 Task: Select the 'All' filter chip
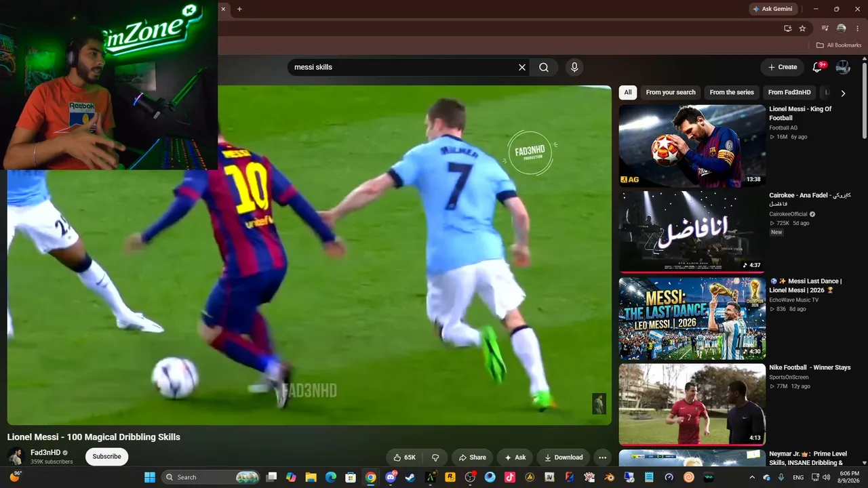(628, 92)
